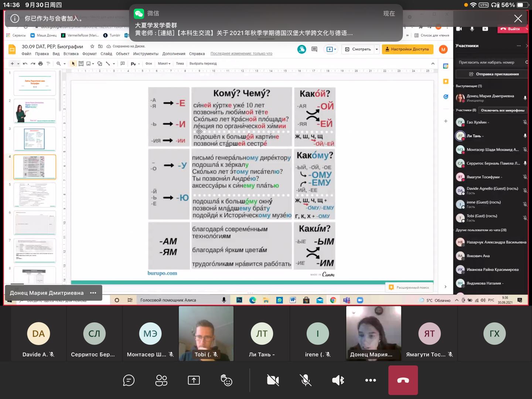532x399 pixels.
Task: Open comment history icon in Google Slides
Action: 314,49
